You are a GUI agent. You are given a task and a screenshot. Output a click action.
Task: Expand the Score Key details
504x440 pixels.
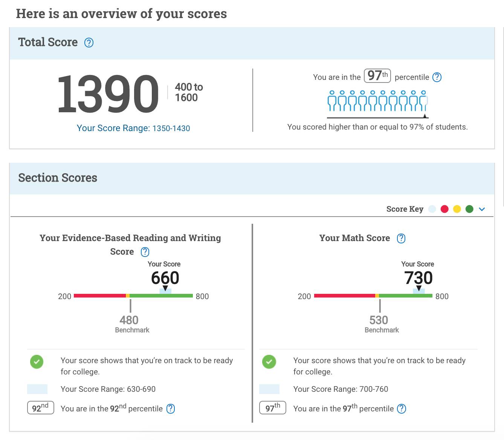click(x=481, y=209)
